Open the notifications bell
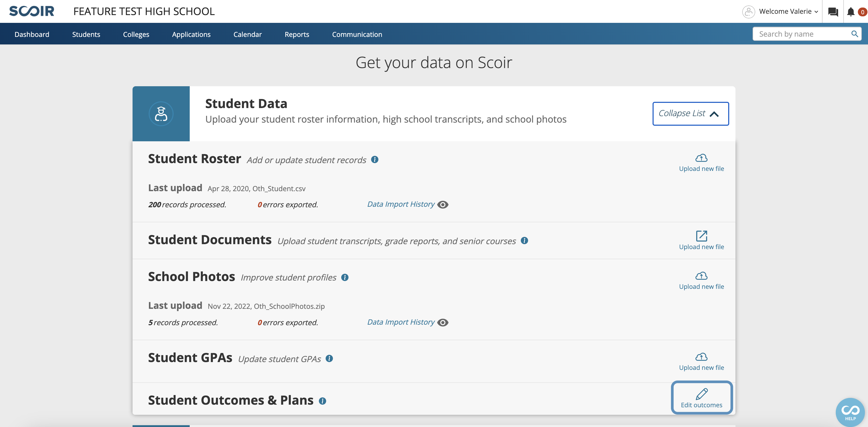The width and height of the screenshot is (868, 427). coord(851,12)
